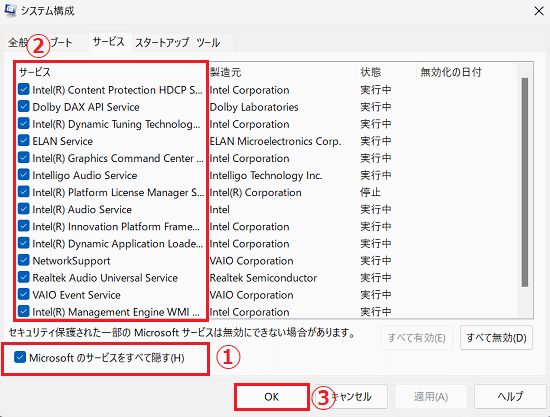The width and height of the screenshot is (550, 417).
Task: Toggle the NetworkSupport checkbox
Action: coord(24,261)
